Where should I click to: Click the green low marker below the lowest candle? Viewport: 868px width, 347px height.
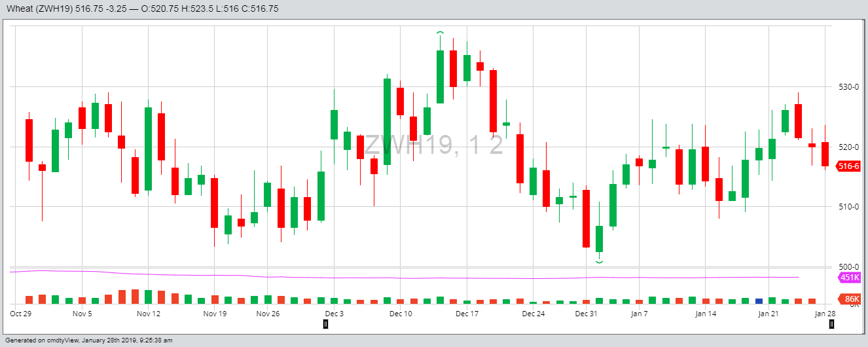pyautogui.click(x=599, y=262)
